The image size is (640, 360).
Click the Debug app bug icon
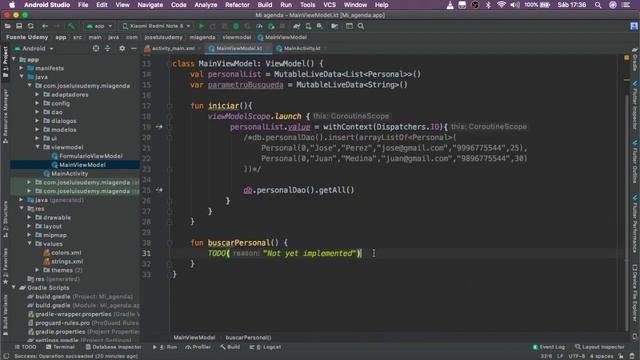point(236,26)
